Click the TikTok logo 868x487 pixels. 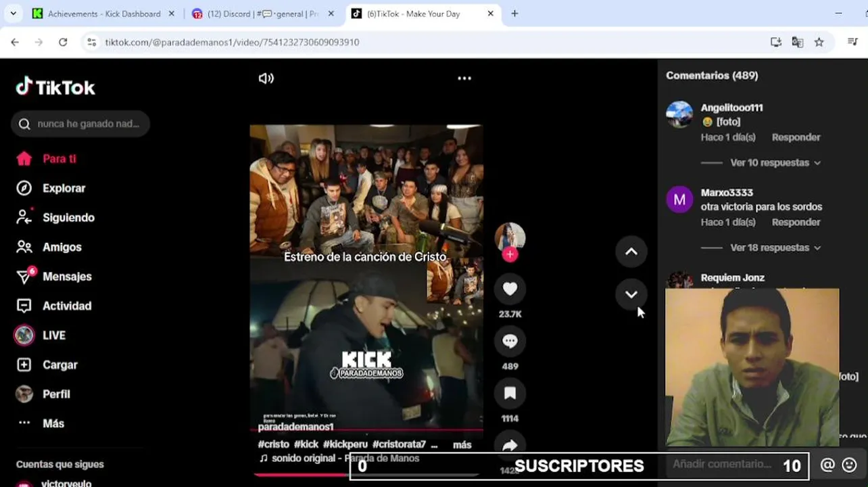coord(55,87)
